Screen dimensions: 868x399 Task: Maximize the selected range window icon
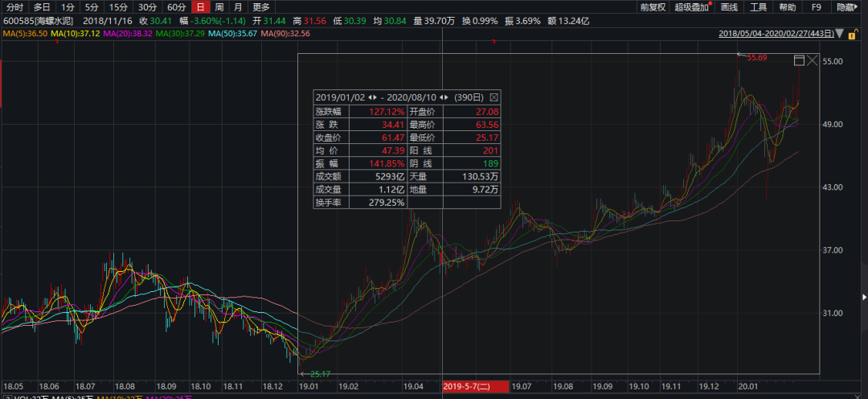799,61
